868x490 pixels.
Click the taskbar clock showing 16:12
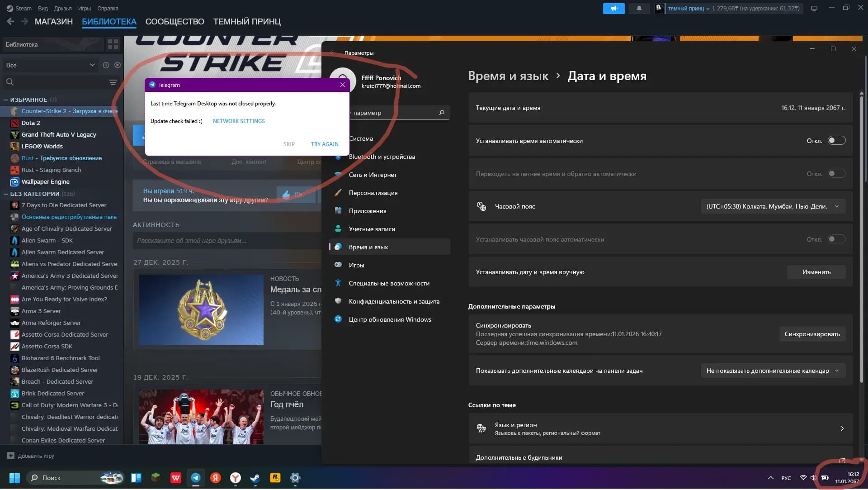847,478
